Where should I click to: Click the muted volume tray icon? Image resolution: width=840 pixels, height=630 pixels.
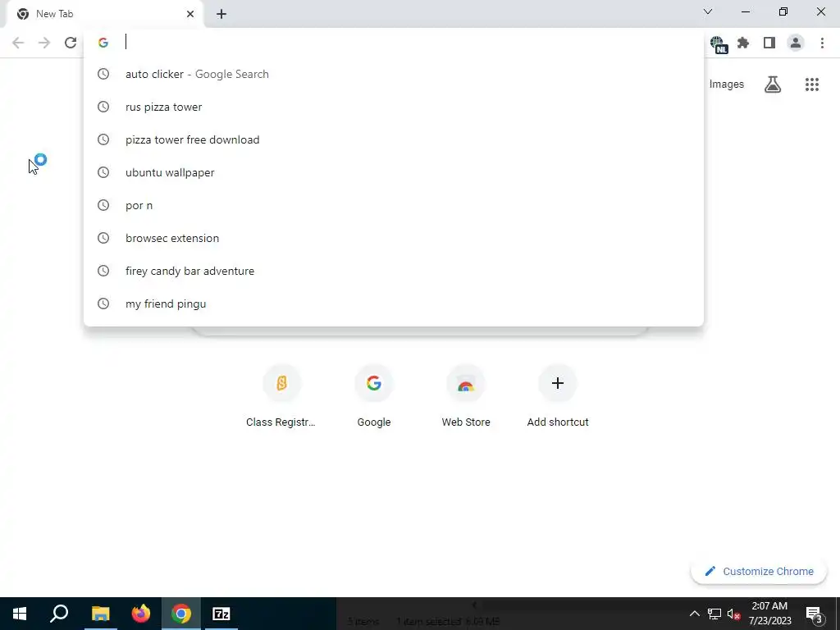click(x=733, y=614)
